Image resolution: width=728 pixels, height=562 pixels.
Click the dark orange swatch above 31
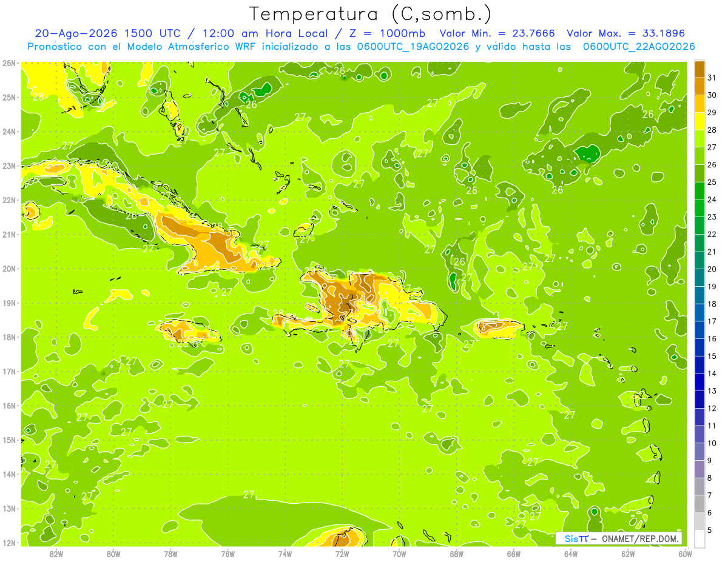(x=699, y=70)
